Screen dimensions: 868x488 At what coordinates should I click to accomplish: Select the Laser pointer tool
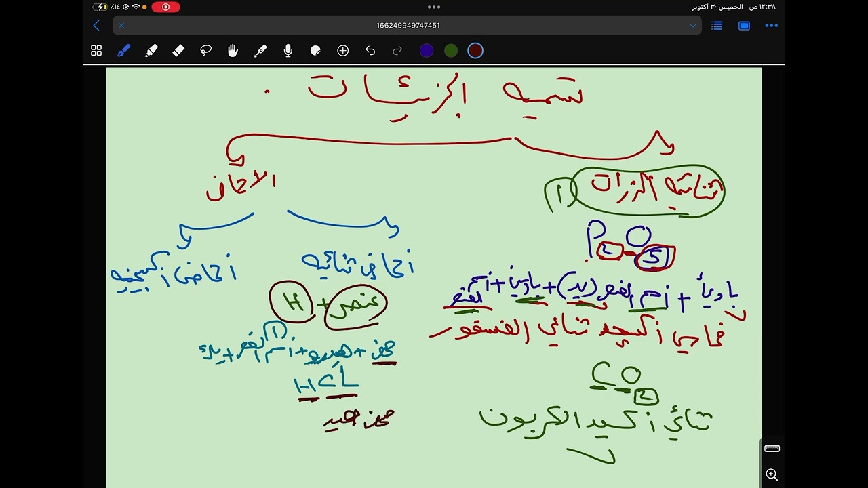(x=260, y=51)
